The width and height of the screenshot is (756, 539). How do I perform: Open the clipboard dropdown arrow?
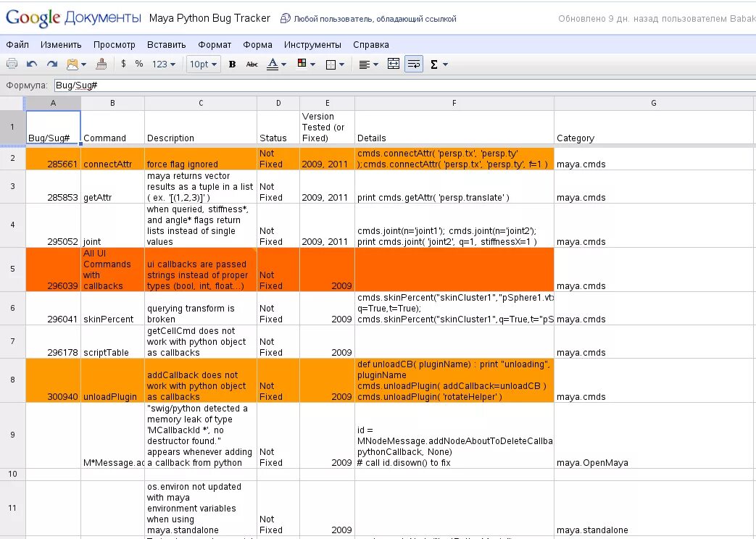[x=84, y=64]
